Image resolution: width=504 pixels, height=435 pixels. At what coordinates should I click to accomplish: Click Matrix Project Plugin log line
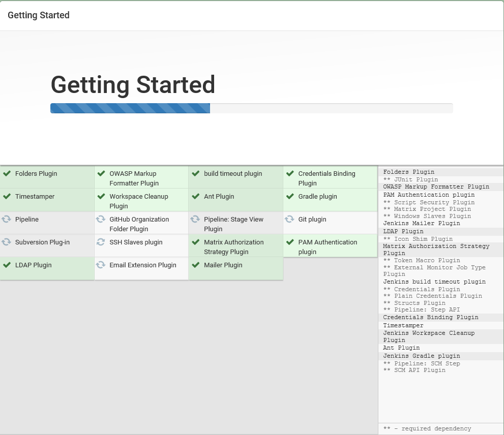tap(427, 209)
